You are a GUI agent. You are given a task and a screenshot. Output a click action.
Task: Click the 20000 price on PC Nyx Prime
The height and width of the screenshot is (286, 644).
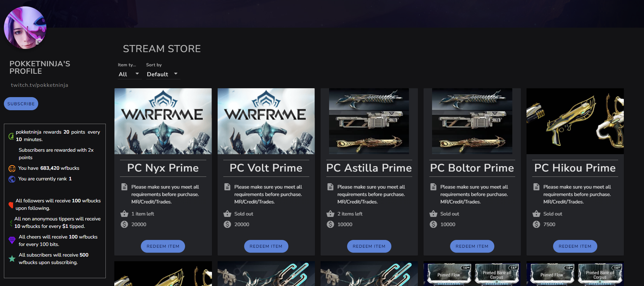[x=139, y=224]
